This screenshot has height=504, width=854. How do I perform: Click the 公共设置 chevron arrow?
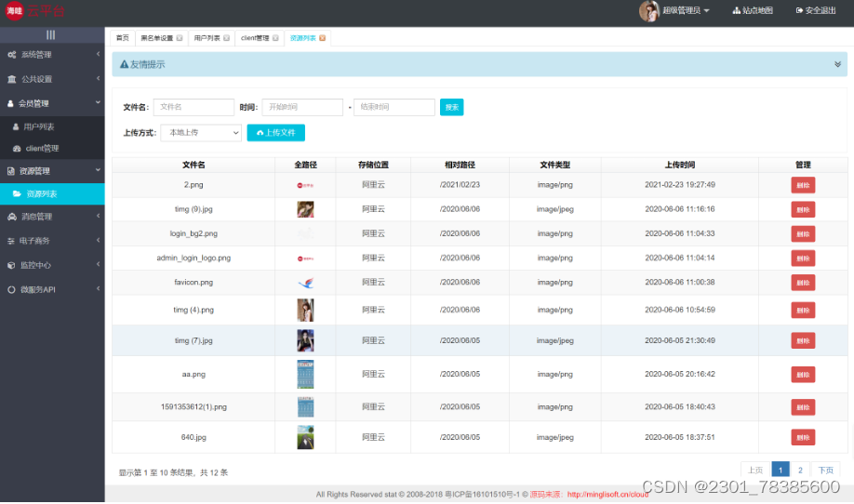point(98,78)
